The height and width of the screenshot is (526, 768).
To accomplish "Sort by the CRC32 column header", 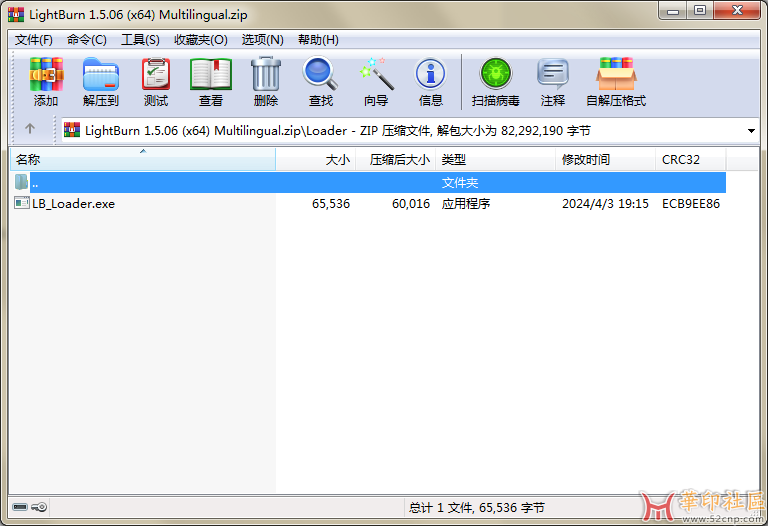I will pyautogui.click(x=691, y=160).
